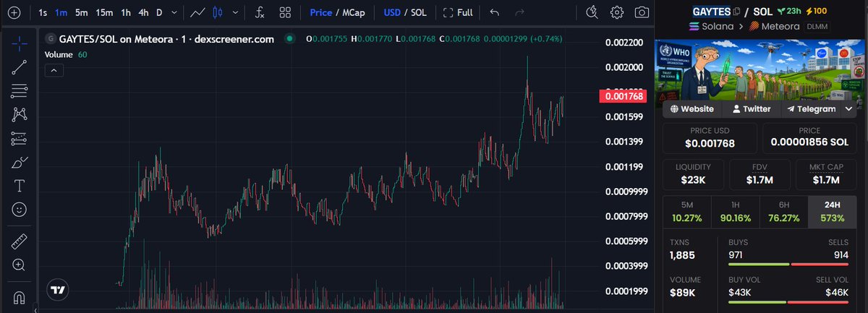The height and width of the screenshot is (313, 868).
Task: Click the add symbol plus icon
Action: click(x=14, y=12)
